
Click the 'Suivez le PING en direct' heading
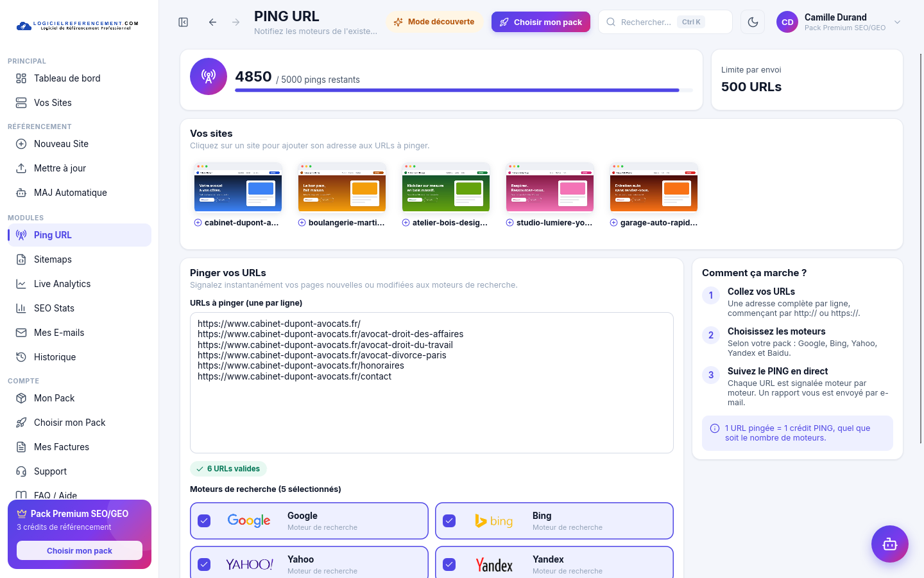tap(778, 371)
